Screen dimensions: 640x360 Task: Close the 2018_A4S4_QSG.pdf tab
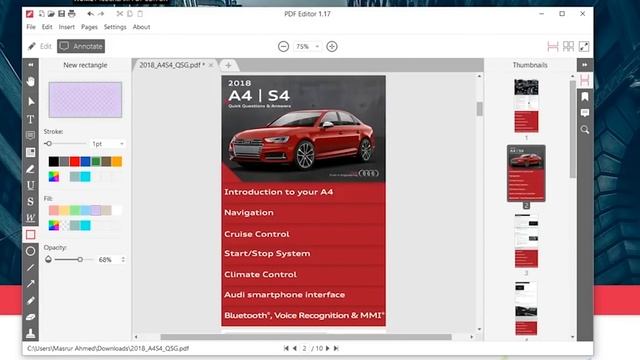point(211,65)
